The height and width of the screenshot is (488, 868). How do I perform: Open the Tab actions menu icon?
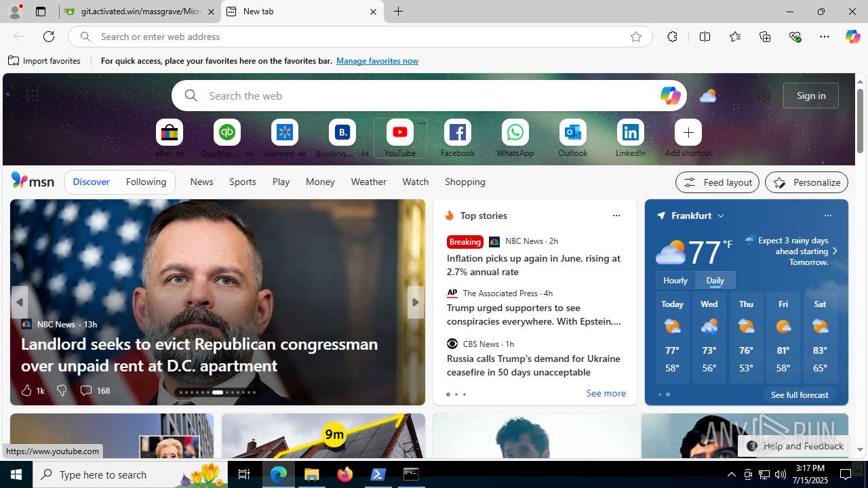(x=41, y=12)
